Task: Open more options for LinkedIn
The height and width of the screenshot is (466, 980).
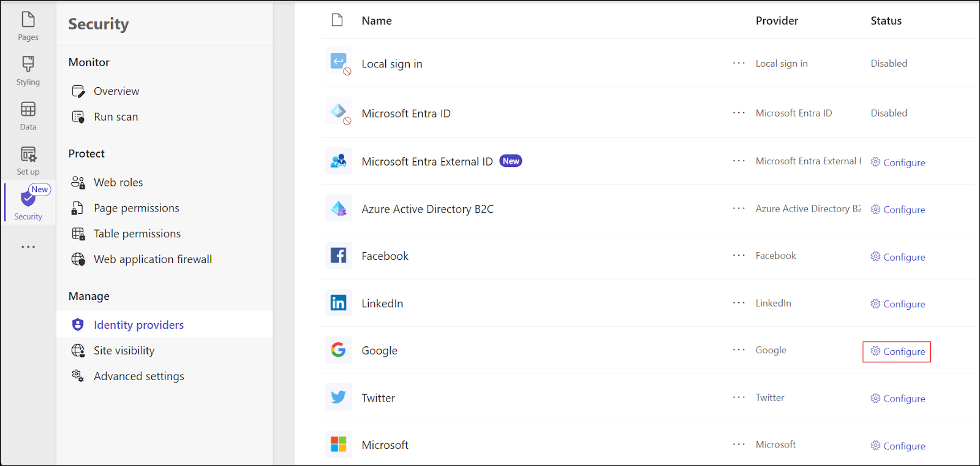Action: [x=739, y=303]
